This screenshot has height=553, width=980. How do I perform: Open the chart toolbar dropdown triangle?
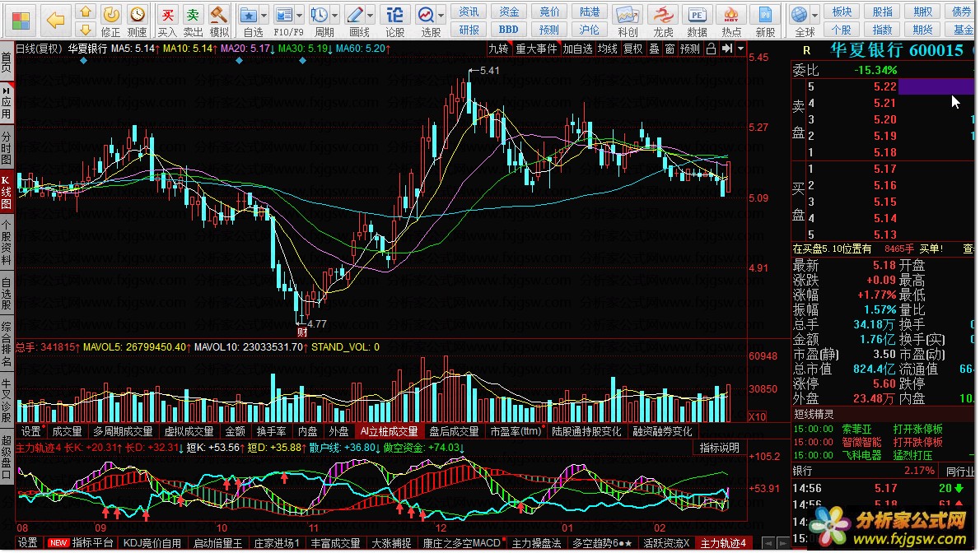pyautogui.click(x=741, y=49)
